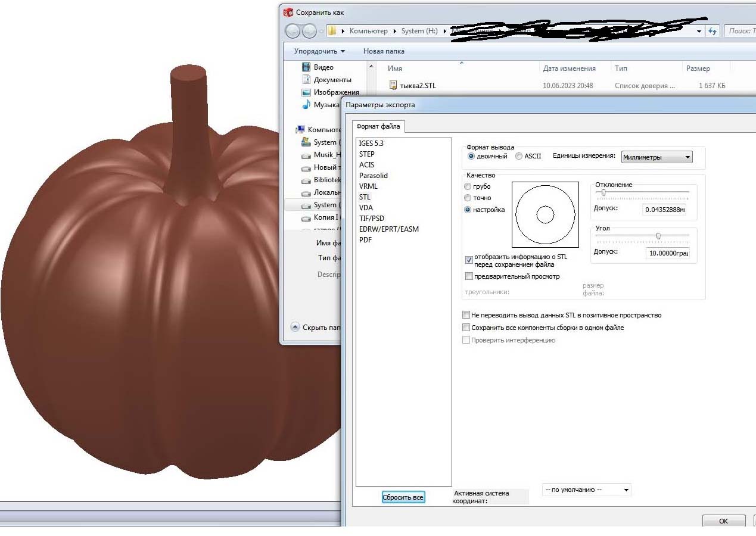Screen dimensions: 756x536
Task: Select the Видео library icon
Action: (306, 67)
